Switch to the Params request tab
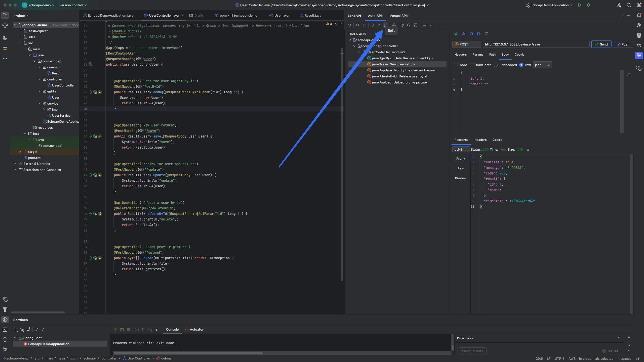This screenshot has height=362, width=644. pyautogui.click(x=478, y=55)
